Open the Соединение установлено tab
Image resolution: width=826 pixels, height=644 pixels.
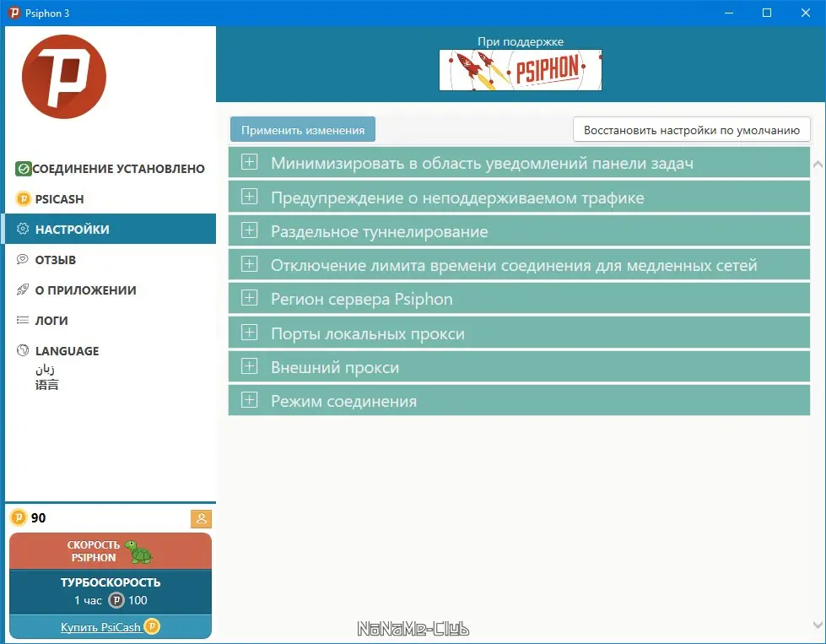coord(110,169)
